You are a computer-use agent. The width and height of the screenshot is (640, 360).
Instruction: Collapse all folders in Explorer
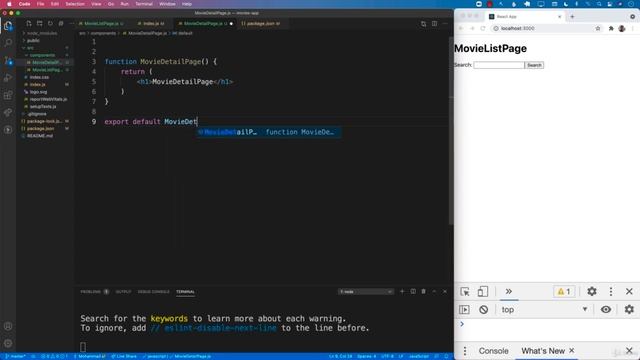pyautogui.click(x=61, y=24)
